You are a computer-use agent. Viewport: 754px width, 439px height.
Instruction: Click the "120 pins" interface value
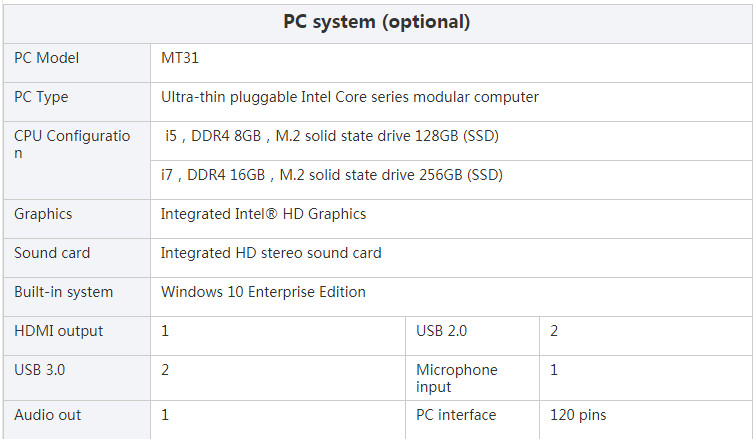[x=578, y=415]
